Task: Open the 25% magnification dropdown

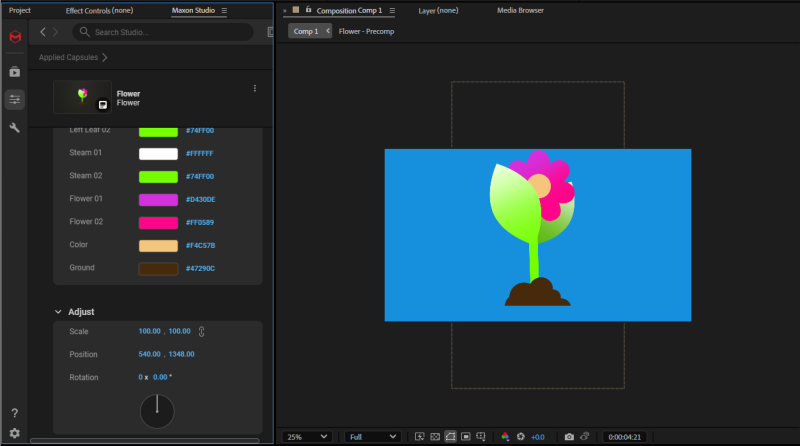Action: pyautogui.click(x=308, y=437)
